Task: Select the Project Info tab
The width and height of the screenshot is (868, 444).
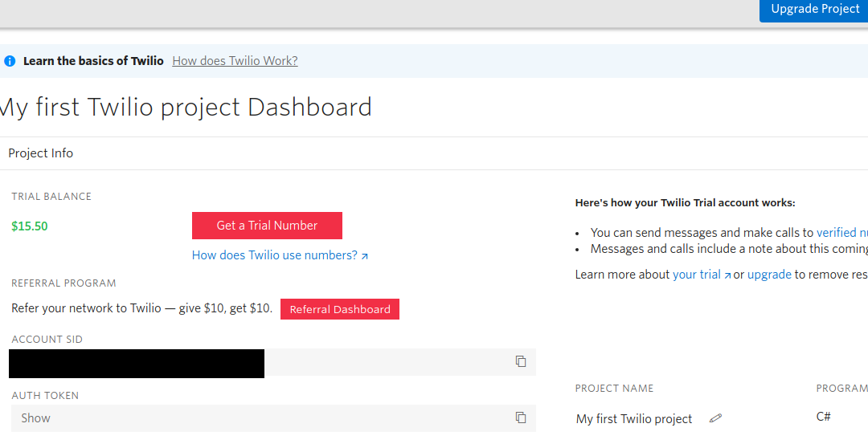Action: click(x=41, y=153)
